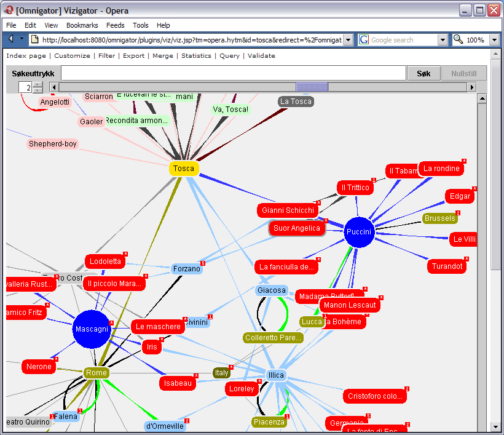Click the page icon in address bar
The height and width of the screenshot is (435, 504).
(x=35, y=40)
